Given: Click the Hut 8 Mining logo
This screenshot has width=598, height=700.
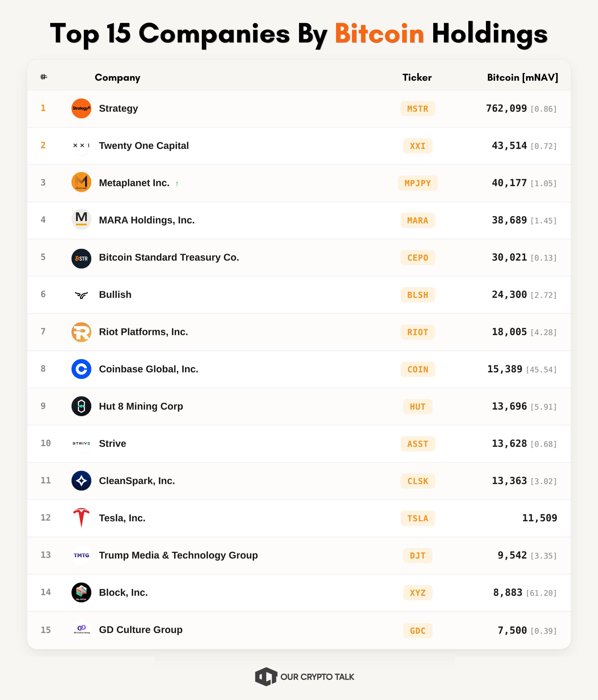Looking at the screenshot, I should [81, 406].
